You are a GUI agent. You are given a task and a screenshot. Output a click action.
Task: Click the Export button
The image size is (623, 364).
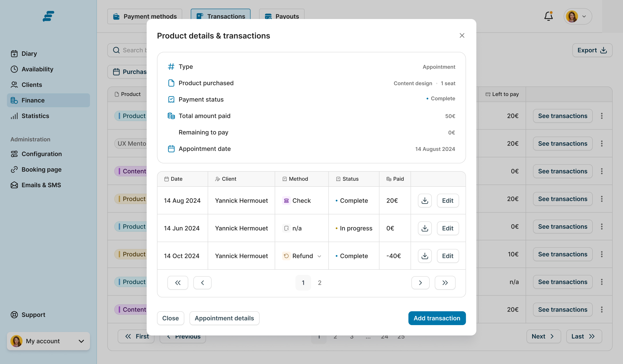[592, 50]
